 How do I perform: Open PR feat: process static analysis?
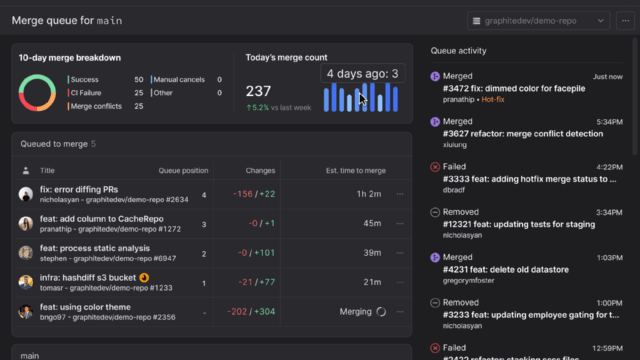(x=95, y=248)
